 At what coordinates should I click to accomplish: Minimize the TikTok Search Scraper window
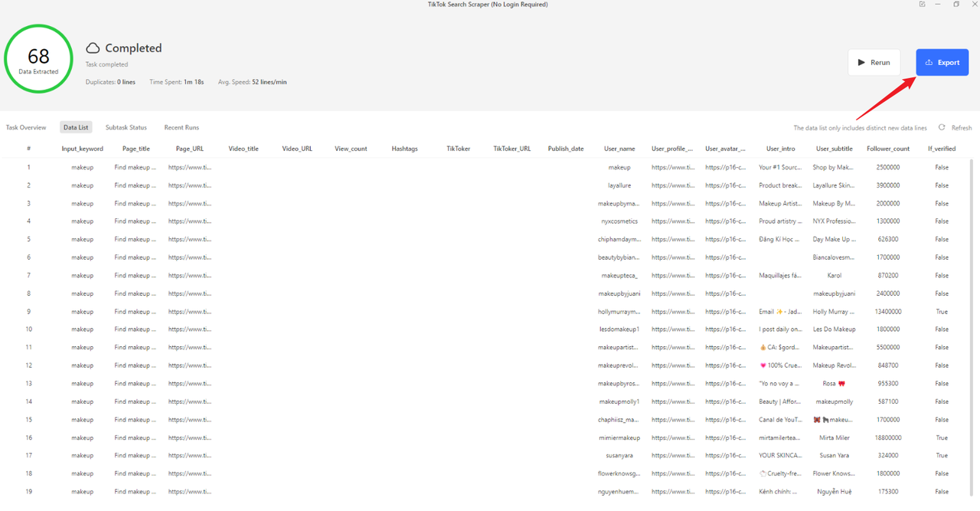[939, 5]
